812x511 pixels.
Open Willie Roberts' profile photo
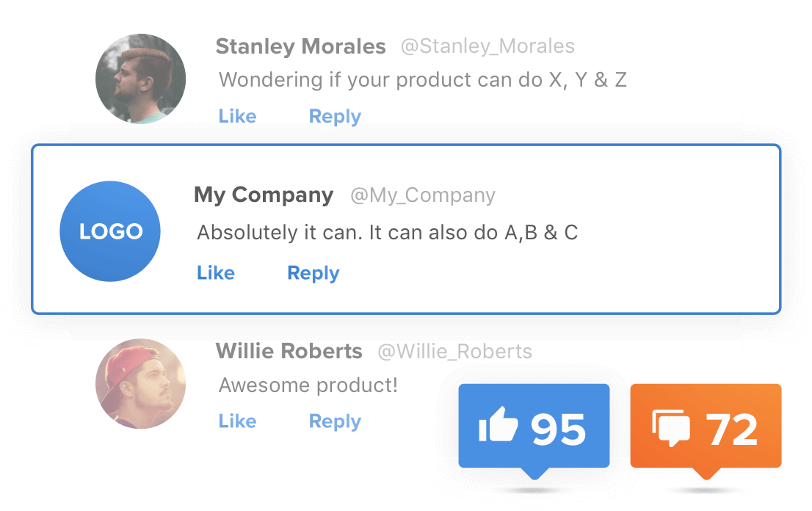[x=140, y=383]
